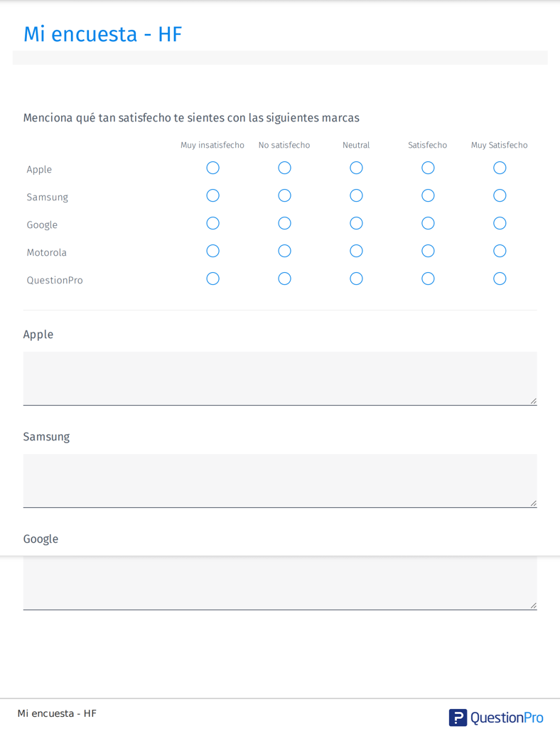The image size is (560, 741).
Task: Click the survey title "Mi encuesta - HF"
Action: [x=102, y=33]
